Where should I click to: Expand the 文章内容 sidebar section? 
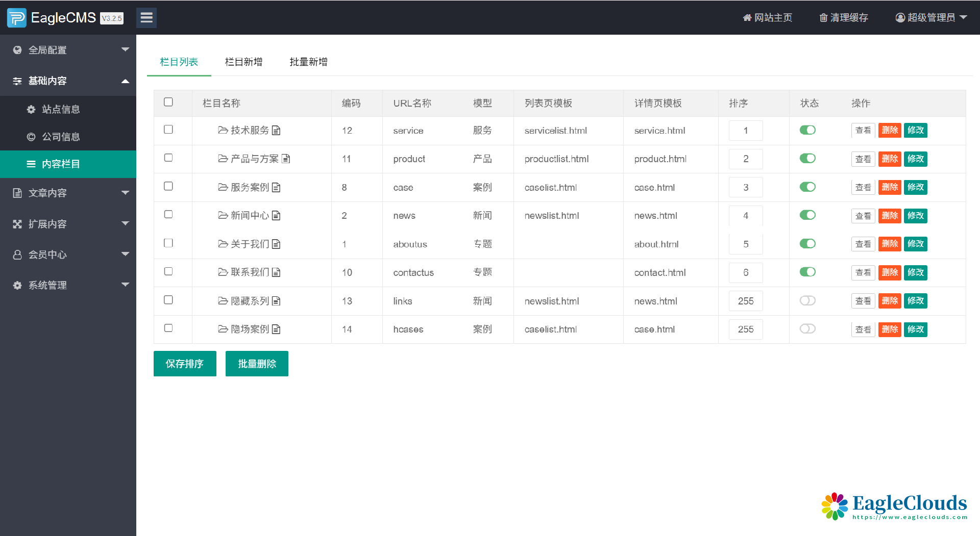[x=68, y=193]
